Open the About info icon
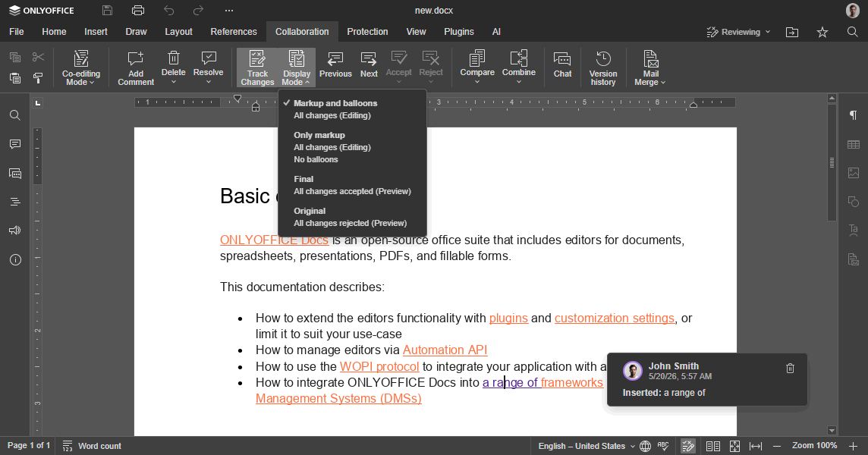 click(x=15, y=259)
